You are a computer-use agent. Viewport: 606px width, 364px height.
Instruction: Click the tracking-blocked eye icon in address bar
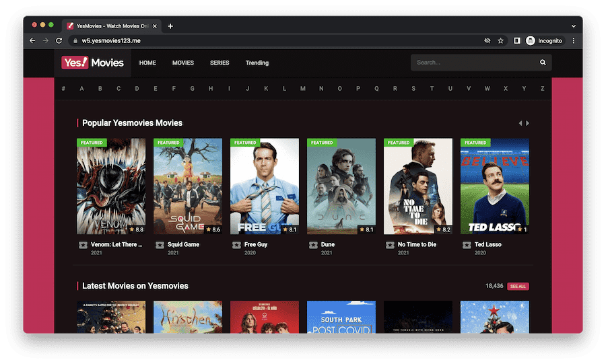tap(487, 40)
